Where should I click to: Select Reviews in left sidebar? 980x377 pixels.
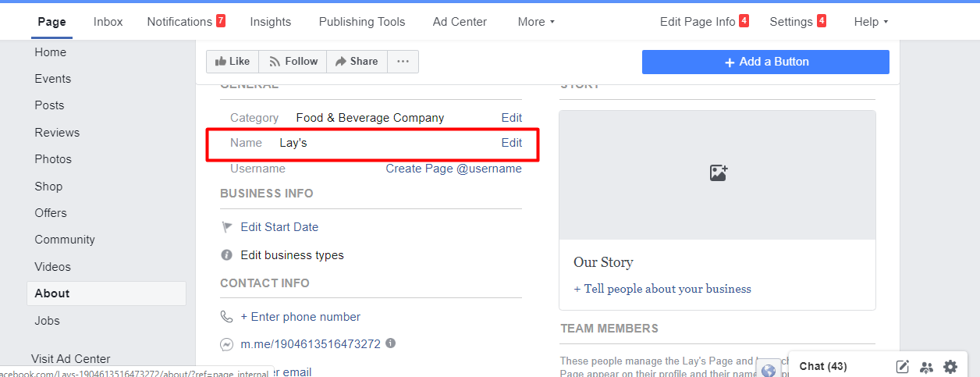[x=57, y=133]
